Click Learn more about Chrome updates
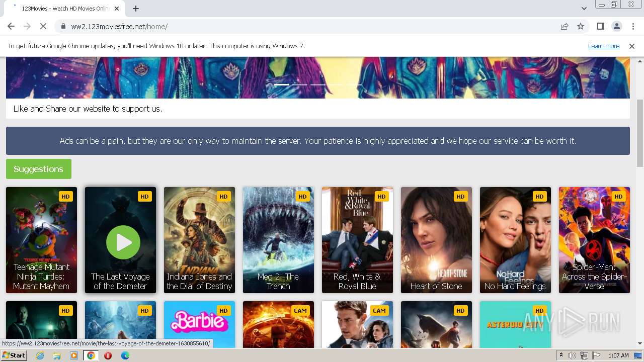The image size is (644, 362). 604,46
